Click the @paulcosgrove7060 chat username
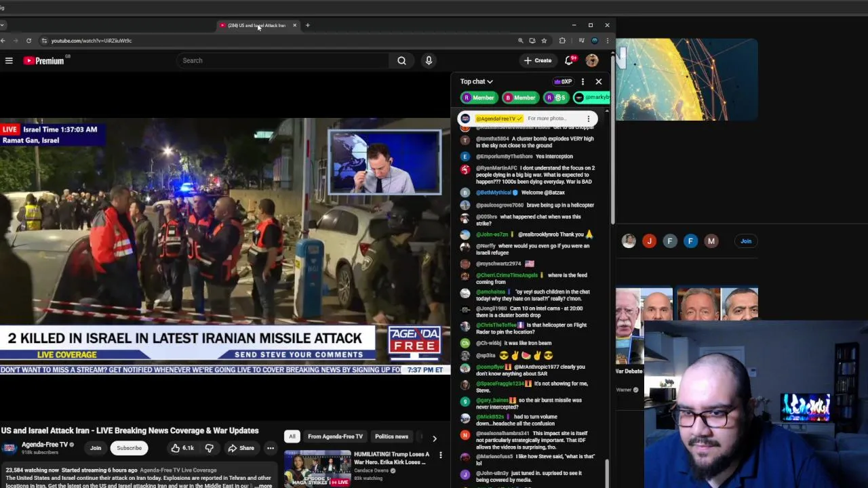 pos(500,205)
